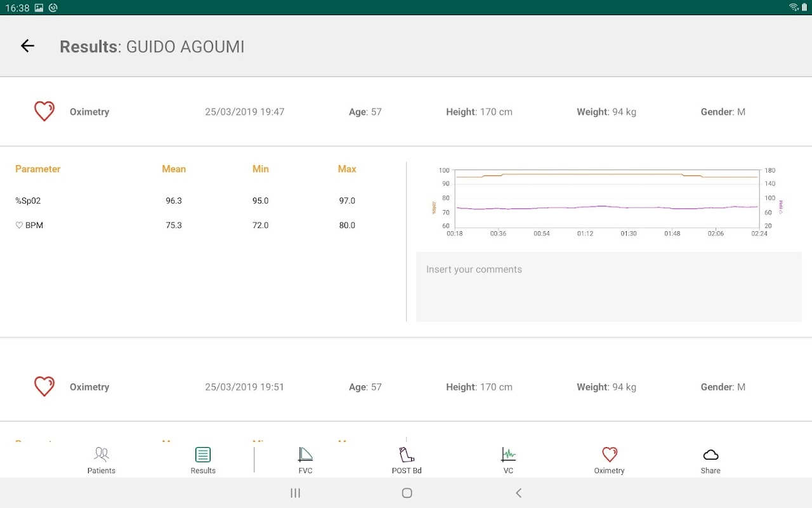Click the Insert your comments field
812x508 pixels.
click(x=608, y=287)
